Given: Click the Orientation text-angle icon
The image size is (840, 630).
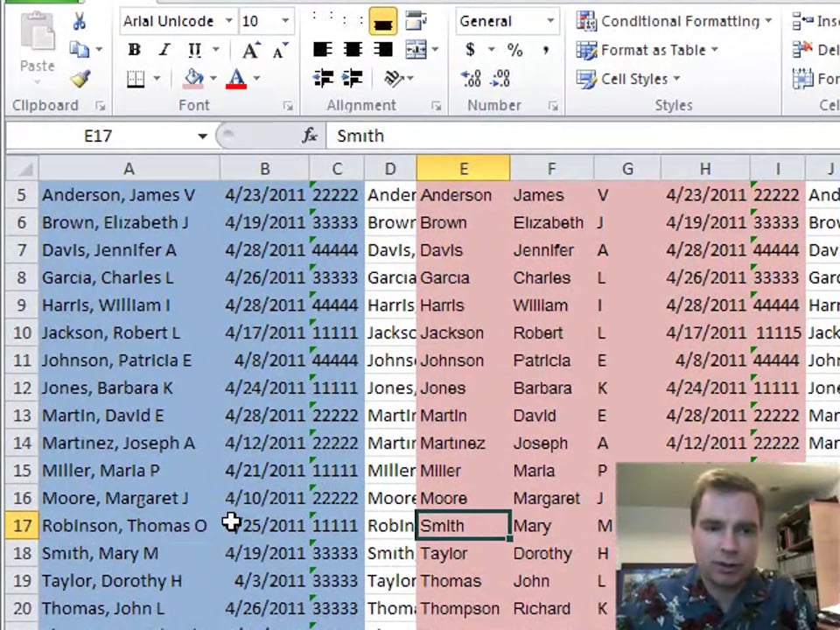Looking at the screenshot, I should (394, 79).
